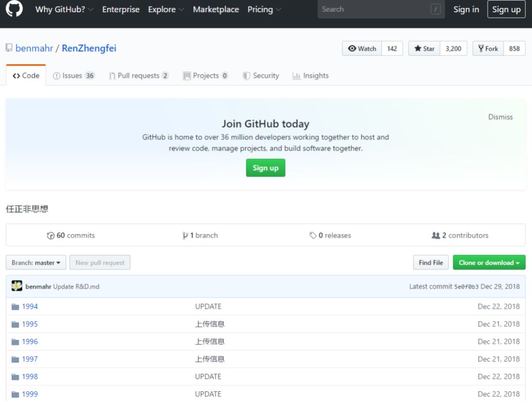Open the 3,200 stargazers count

(x=453, y=48)
